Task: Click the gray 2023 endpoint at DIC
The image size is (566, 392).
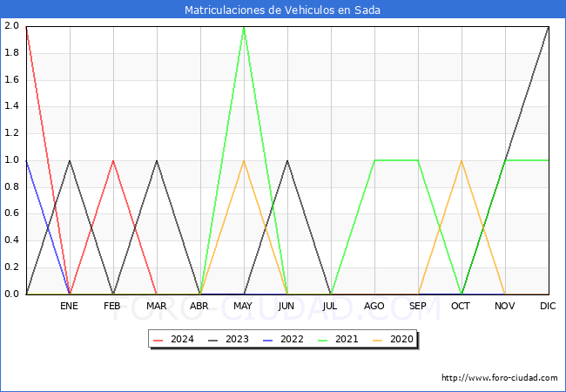Action: [549, 27]
